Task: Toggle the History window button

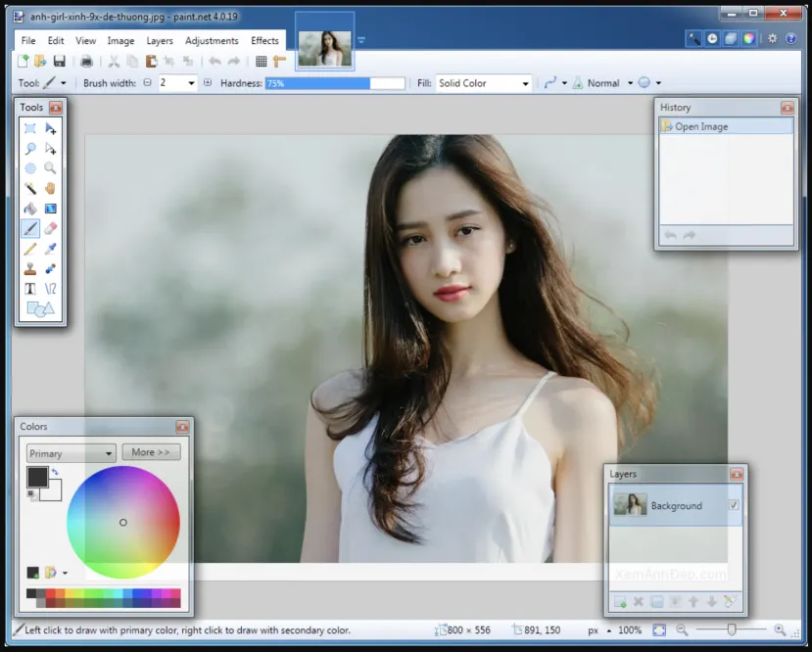Action: (x=712, y=39)
